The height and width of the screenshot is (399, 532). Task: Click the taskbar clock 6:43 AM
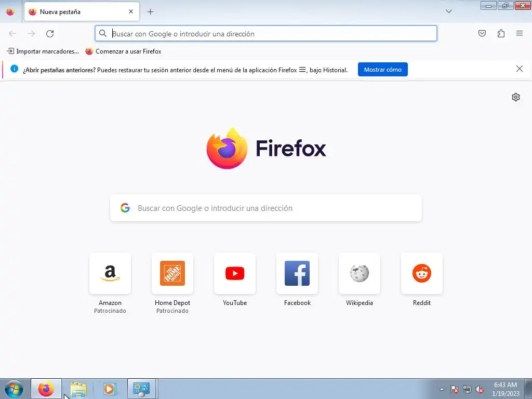point(506,389)
